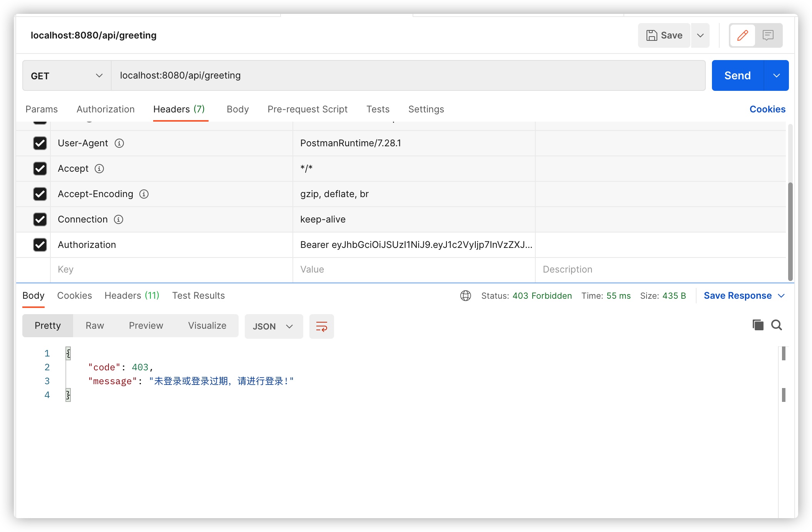Toggle the Accept-Encoding header checkbox
This screenshot has height=532, width=812.
point(40,194)
